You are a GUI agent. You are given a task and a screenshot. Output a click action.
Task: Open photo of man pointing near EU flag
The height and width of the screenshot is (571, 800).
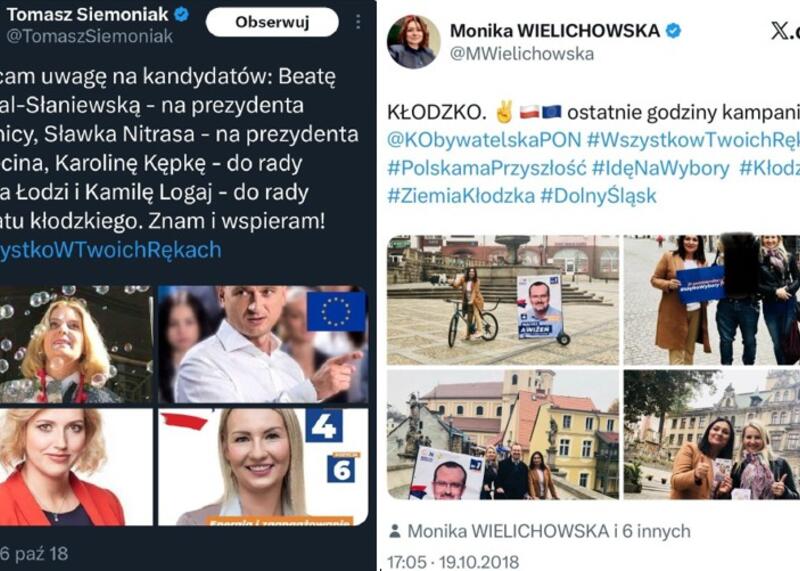click(x=263, y=344)
